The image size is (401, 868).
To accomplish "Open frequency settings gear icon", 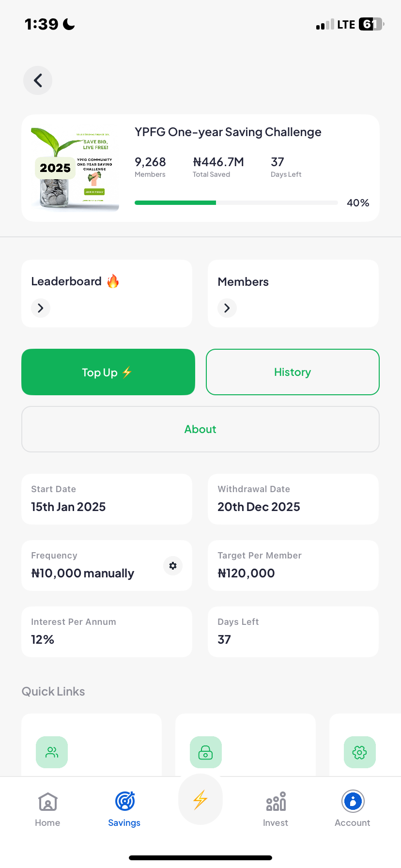I will coord(173,566).
